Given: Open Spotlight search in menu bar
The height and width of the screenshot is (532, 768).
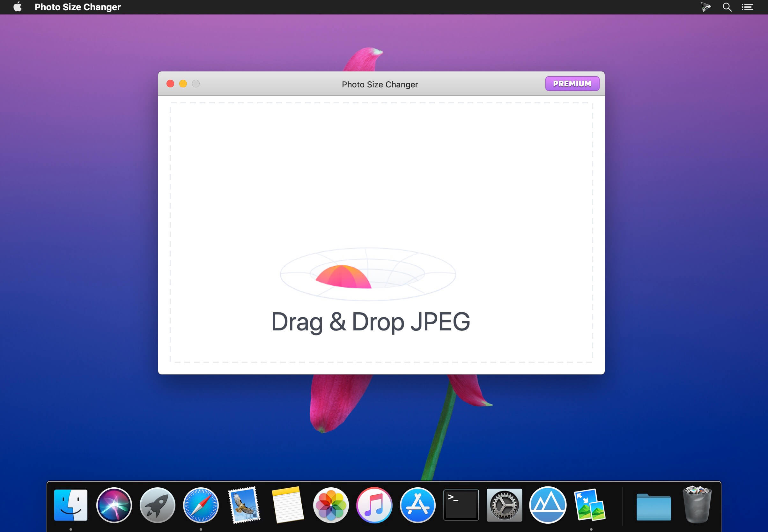Looking at the screenshot, I should 727,7.
